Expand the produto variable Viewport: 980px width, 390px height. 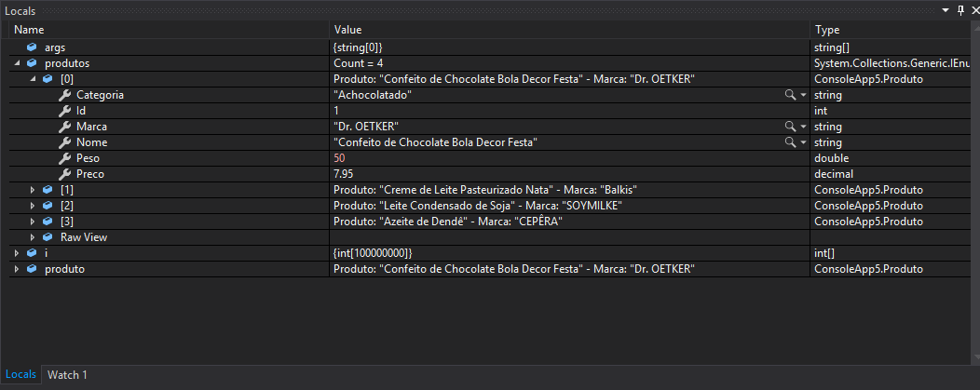17,269
